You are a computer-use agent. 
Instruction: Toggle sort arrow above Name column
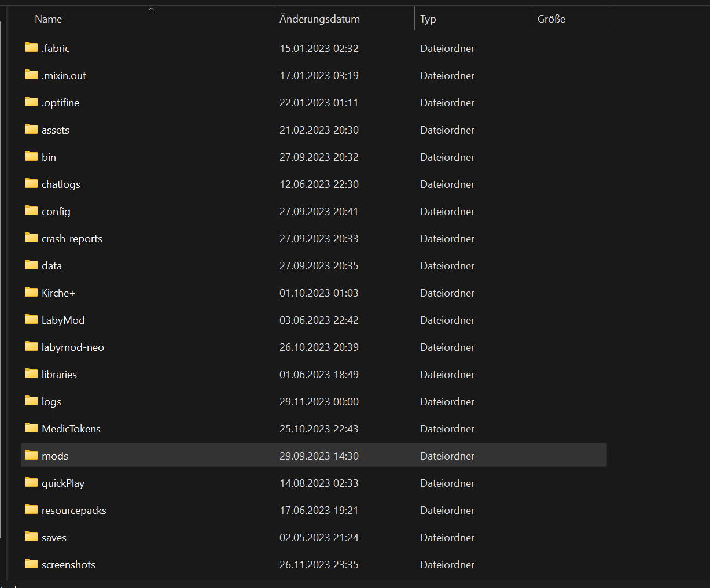152,9
